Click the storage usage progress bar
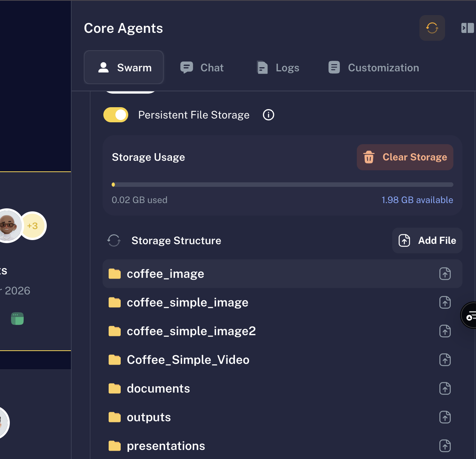 tap(283, 185)
